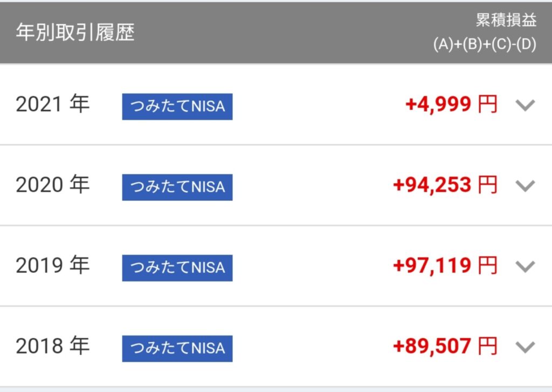The height and width of the screenshot is (392, 552).
Task: Click the 年別取引履歴 header title
Action: pyautogui.click(x=75, y=32)
